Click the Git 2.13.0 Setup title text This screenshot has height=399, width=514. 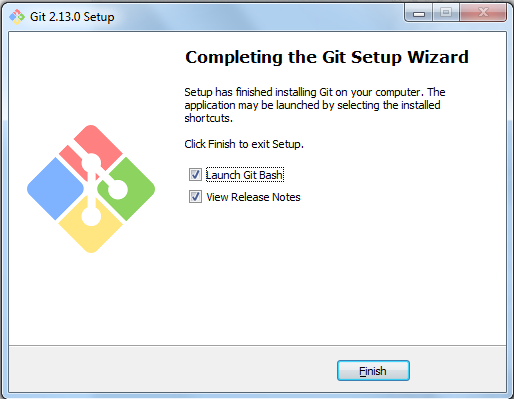pyautogui.click(x=72, y=17)
